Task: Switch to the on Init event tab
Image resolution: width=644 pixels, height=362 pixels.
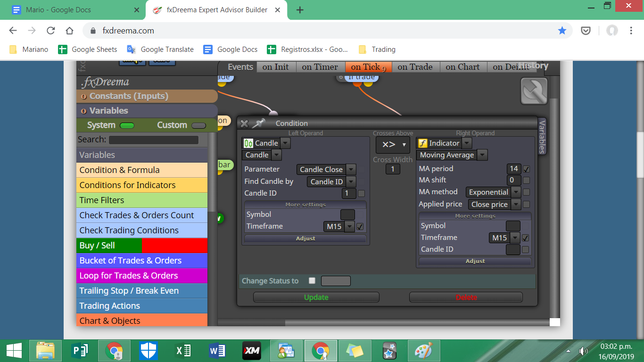Action: (276, 67)
